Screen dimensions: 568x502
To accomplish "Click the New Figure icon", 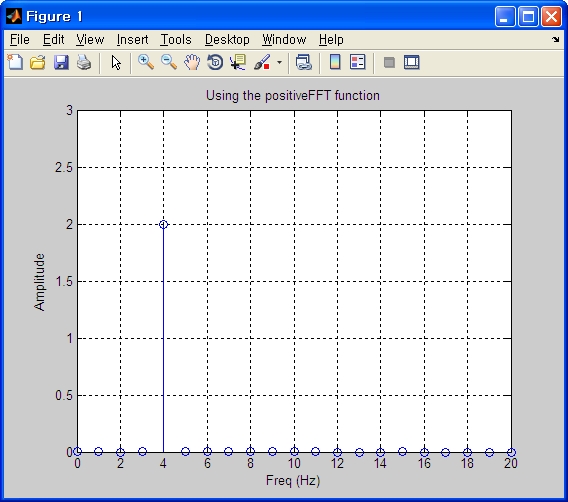I will tap(15, 62).
